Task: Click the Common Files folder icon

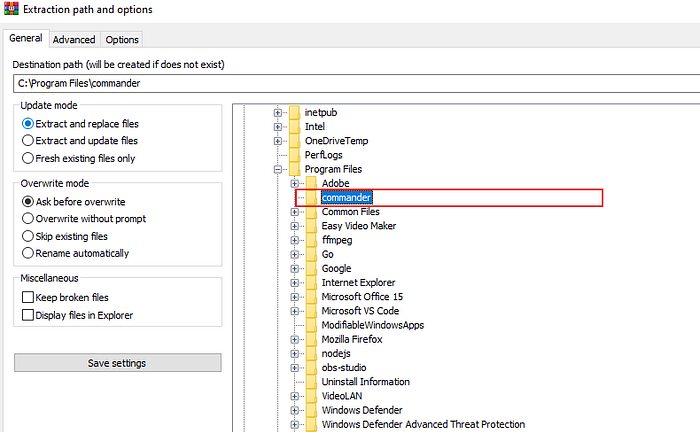Action: [312, 212]
